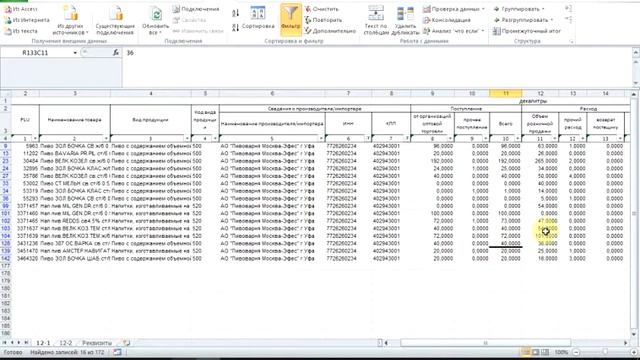The height and width of the screenshot is (360, 640).
Task: Sort descending with the Z-A icon
Action: pos(236,28)
